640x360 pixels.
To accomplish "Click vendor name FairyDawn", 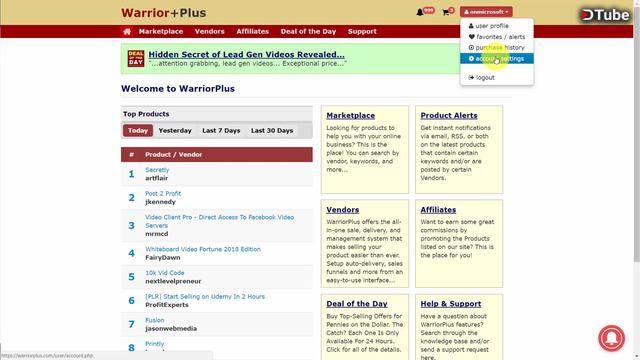I will [163, 258].
